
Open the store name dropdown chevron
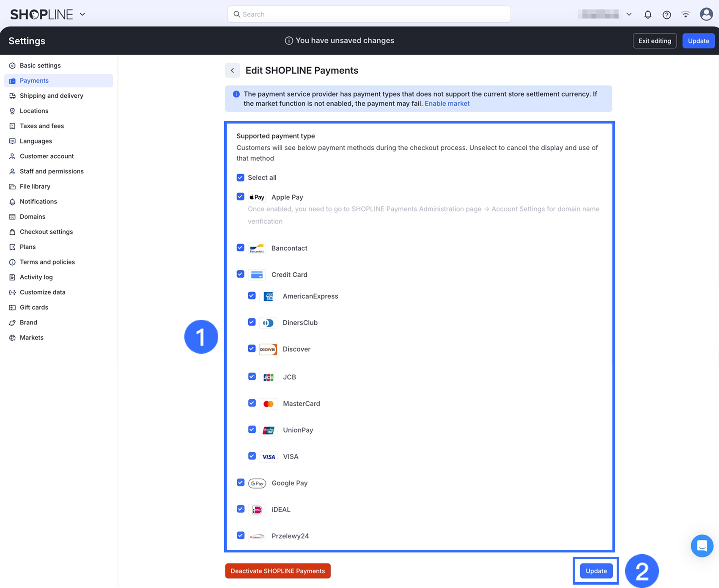click(629, 14)
